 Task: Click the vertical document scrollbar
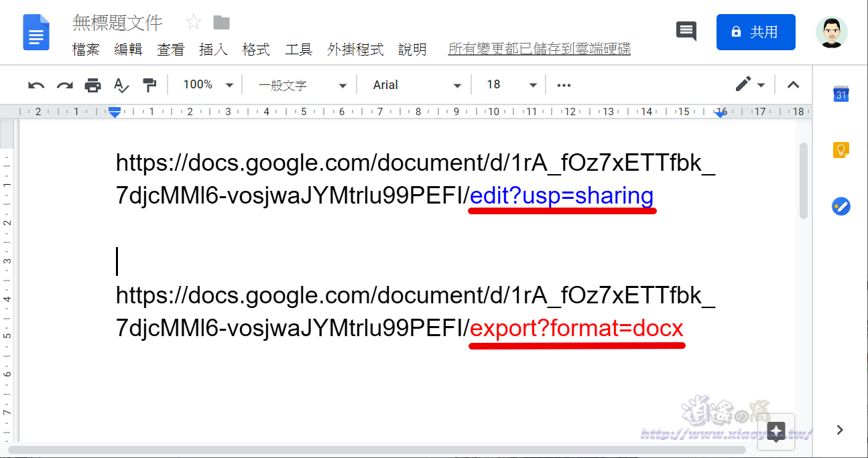tap(804, 180)
